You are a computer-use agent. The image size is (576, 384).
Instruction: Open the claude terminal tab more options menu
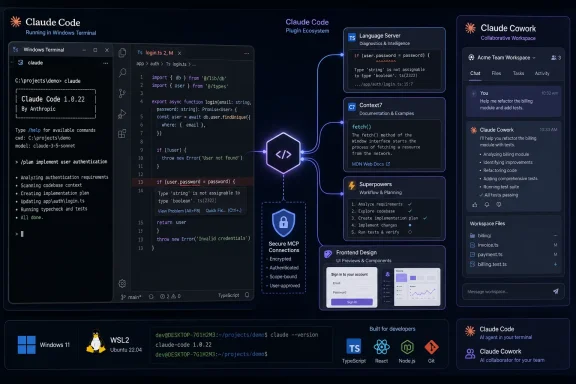[106, 63]
